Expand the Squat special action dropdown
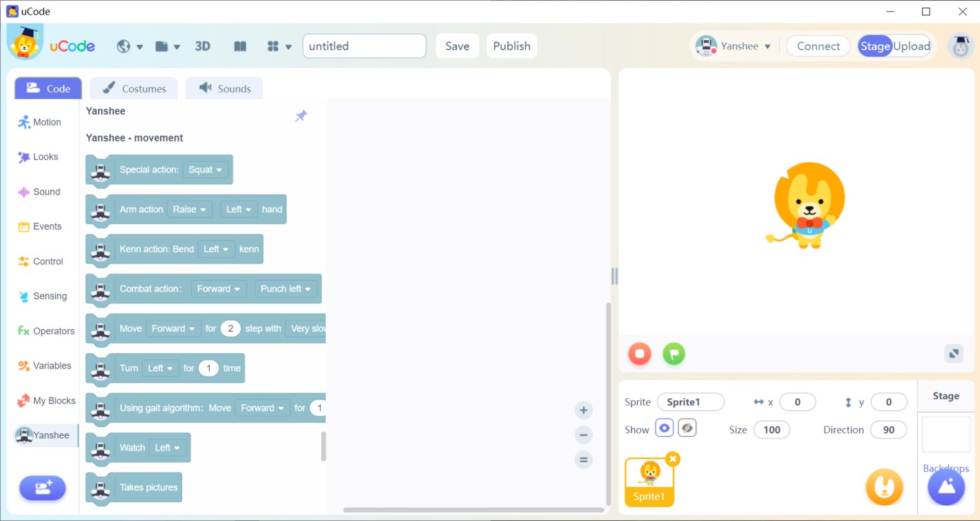Screen dimensions: 980x521 click(205, 170)
